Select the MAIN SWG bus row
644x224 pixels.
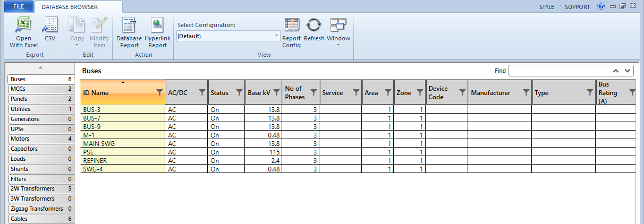(123, 143)
